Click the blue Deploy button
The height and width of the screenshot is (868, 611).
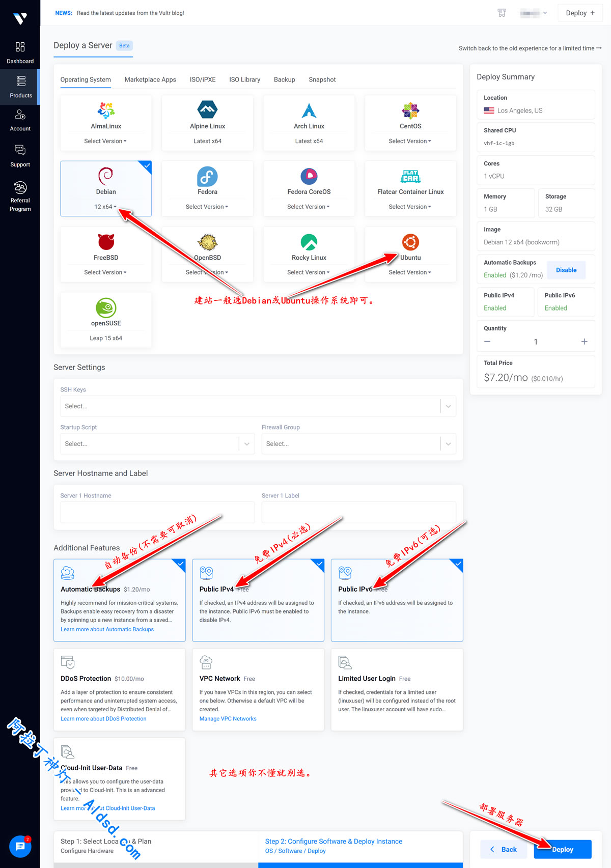[563, 849]
